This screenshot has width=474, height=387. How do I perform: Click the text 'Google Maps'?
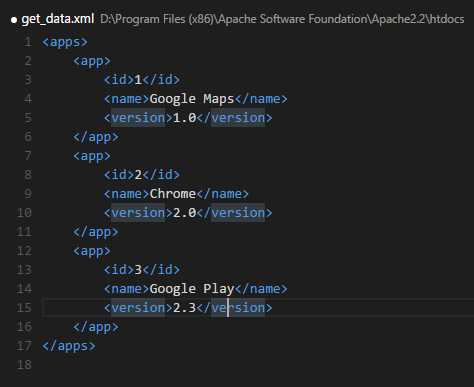tap(192, 99)
